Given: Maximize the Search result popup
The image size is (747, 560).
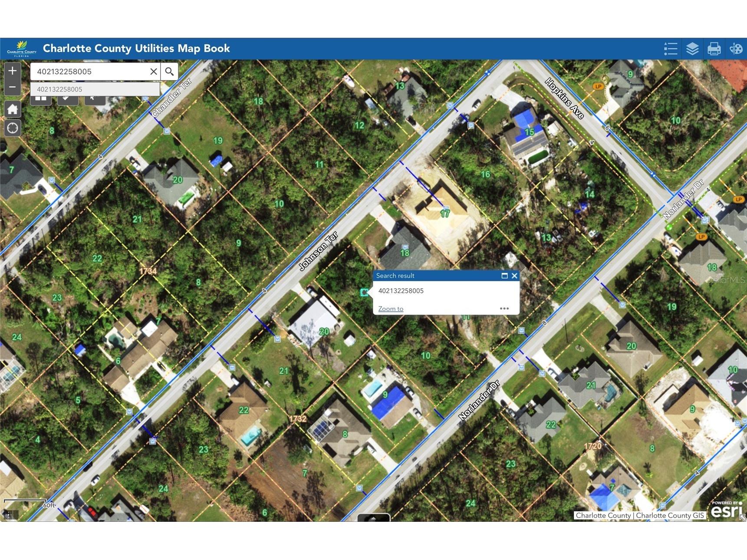Looking at the screenshot, I should 504,276.
